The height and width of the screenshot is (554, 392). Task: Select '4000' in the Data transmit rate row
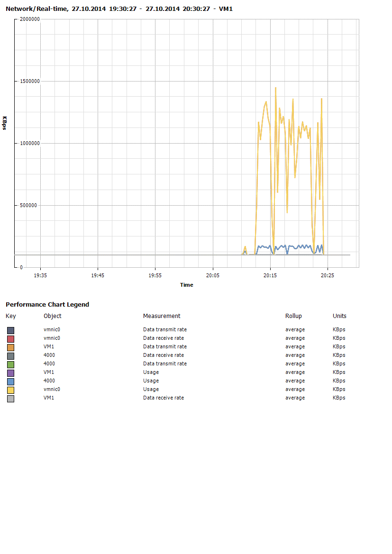[x=49, y=363]
